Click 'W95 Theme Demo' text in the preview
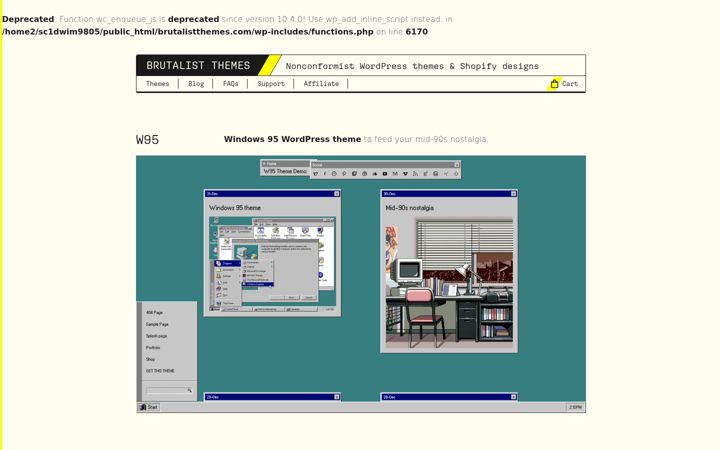 pyautogui.click(x=285, y=171)
